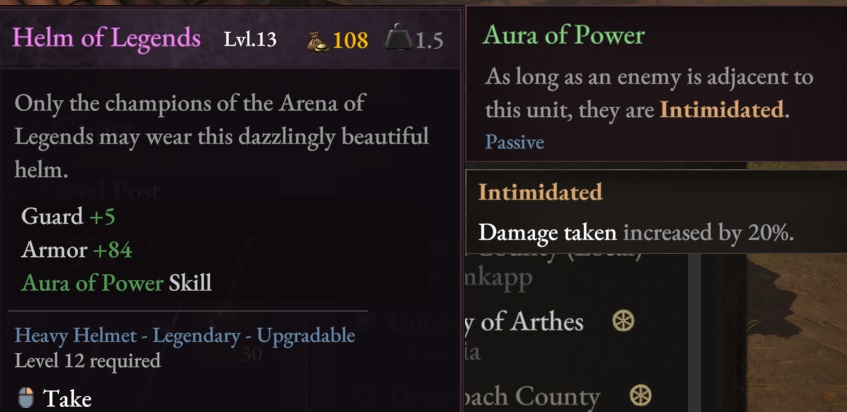The width and height of the screenshot is (847, 412).
Task: Click the green Aura of Power Skill link
Action: click(x=91, y=282)
